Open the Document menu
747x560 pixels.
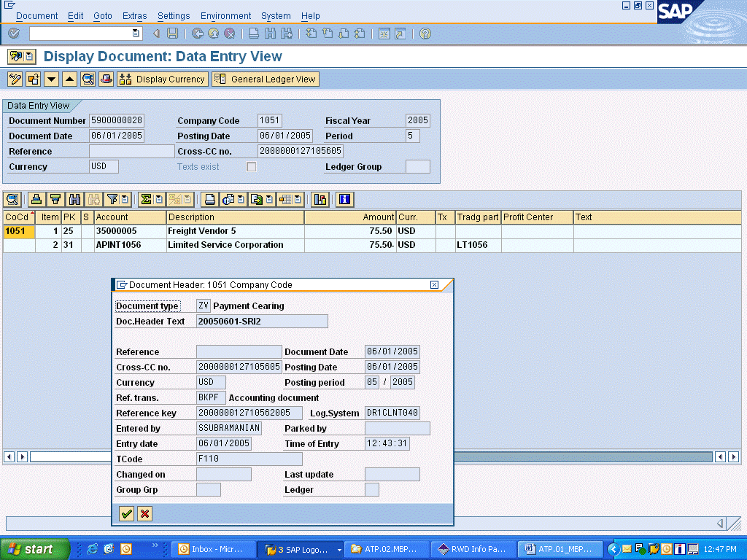click(36, 16)
